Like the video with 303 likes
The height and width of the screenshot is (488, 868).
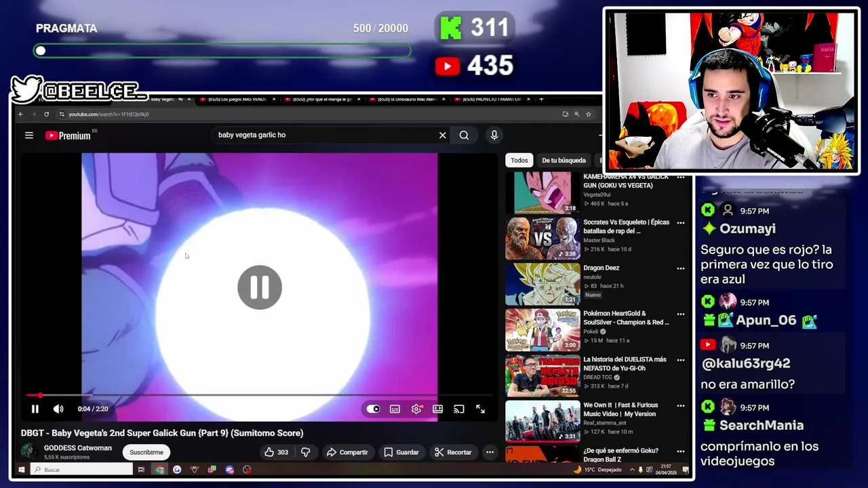click(x=276, y=452)
